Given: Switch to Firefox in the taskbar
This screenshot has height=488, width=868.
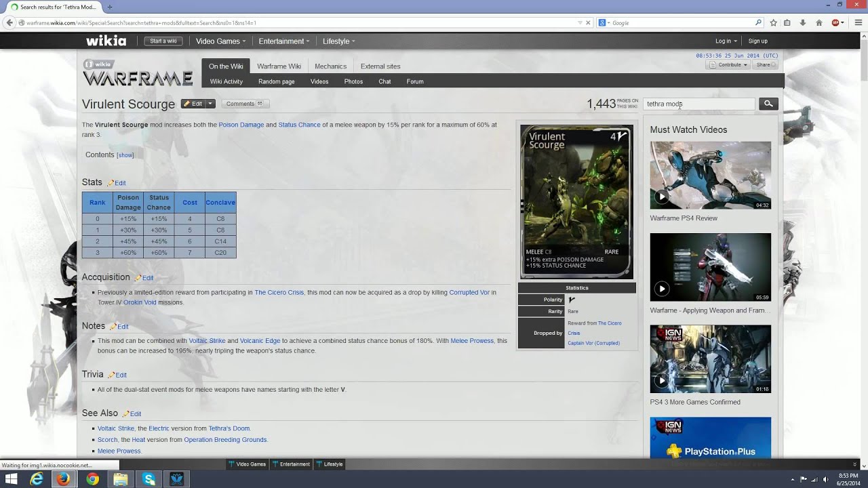Looking at the screenshot, I should pyautogui.click(x=63, y=479).
